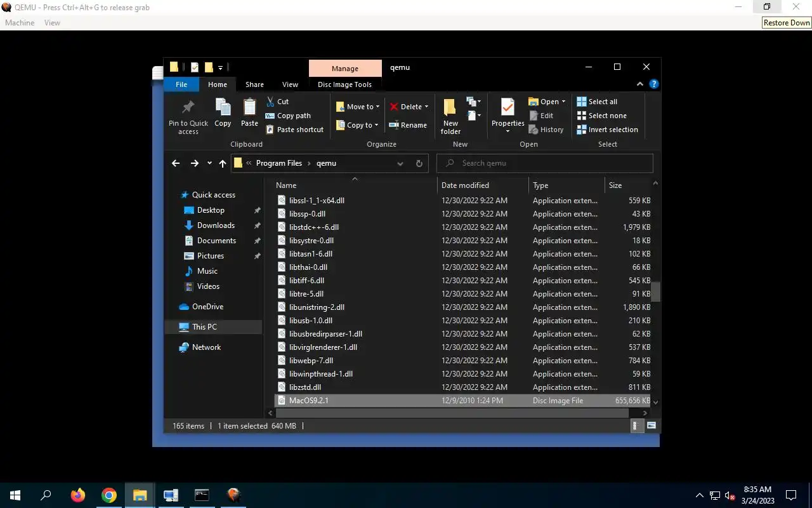Screen dimensions: 812x508
Task: Switch to the Home ribbon tab
Action: point(217,84)
